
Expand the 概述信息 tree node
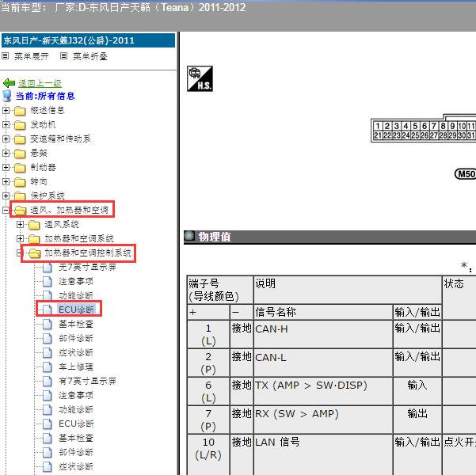(6, 110)
